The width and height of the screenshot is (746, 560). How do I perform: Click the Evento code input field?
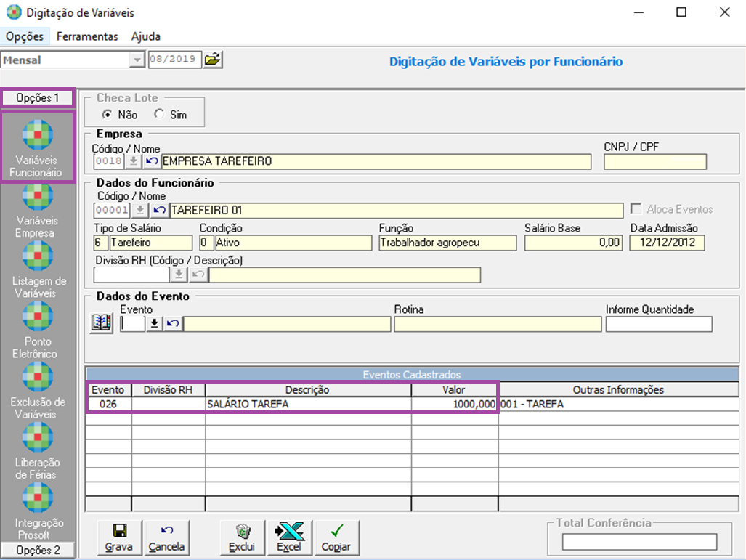pyautogui.click(x=132, y=323)
